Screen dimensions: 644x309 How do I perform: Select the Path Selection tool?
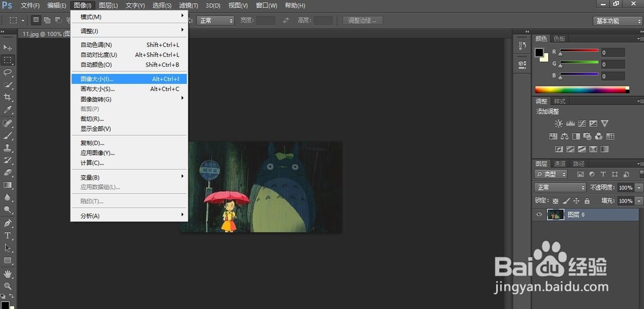point(7,248)
